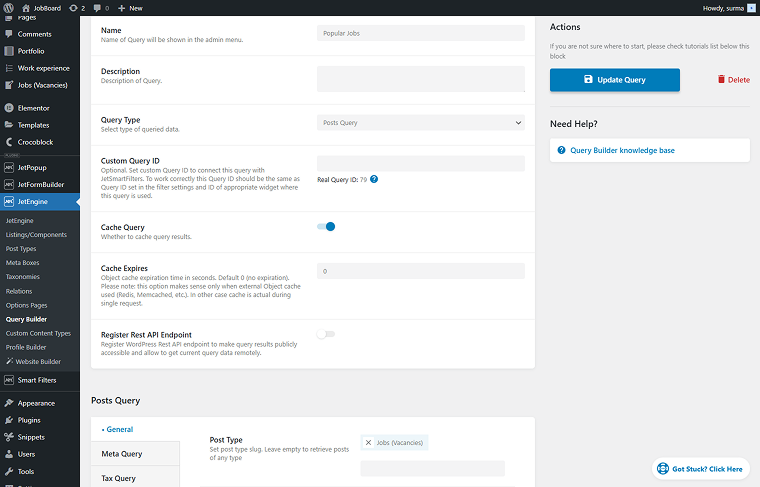Focus the Custom Query ID field

(421, 163)
